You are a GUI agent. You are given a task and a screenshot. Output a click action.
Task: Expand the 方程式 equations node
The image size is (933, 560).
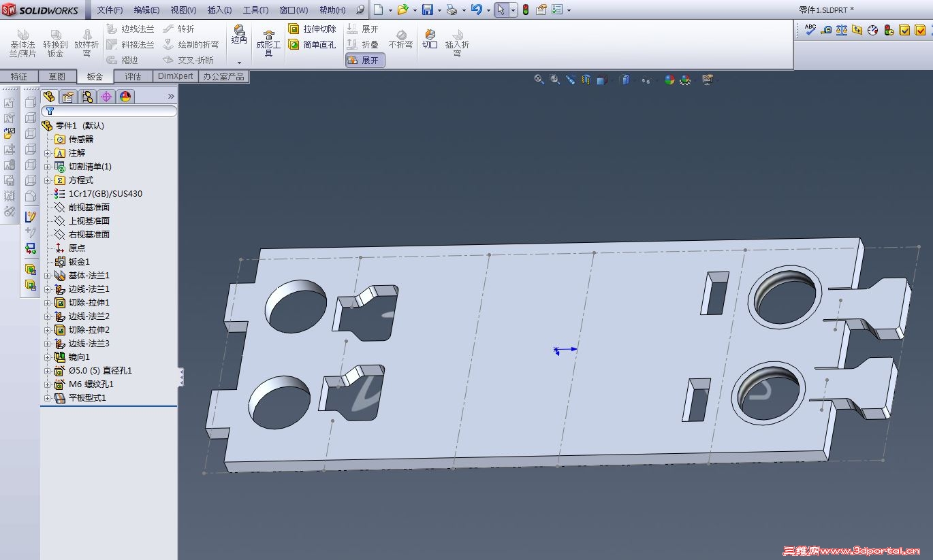pos(48,180)
